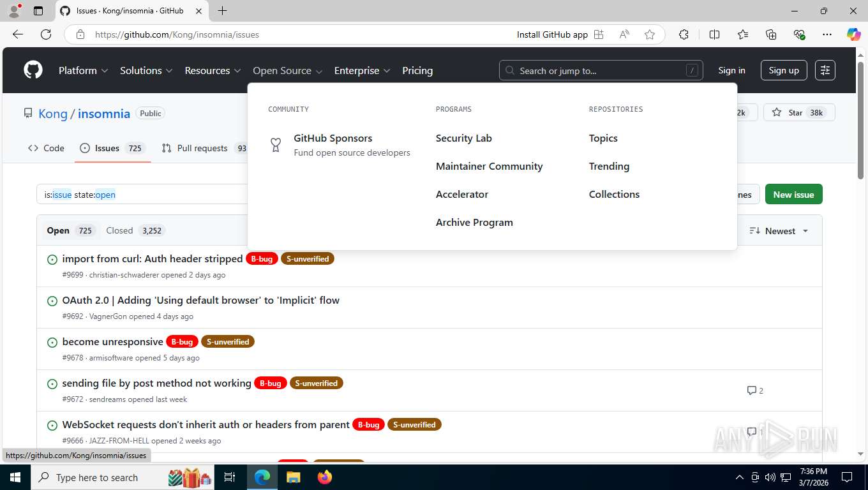Filter by B-bug label on WebSocket issue

tap(368, 424)
